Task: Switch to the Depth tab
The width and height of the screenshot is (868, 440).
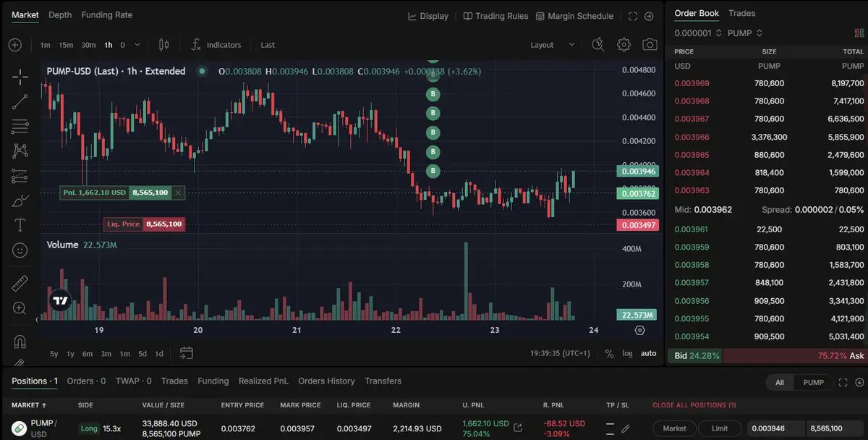Action: coord(60,14)
